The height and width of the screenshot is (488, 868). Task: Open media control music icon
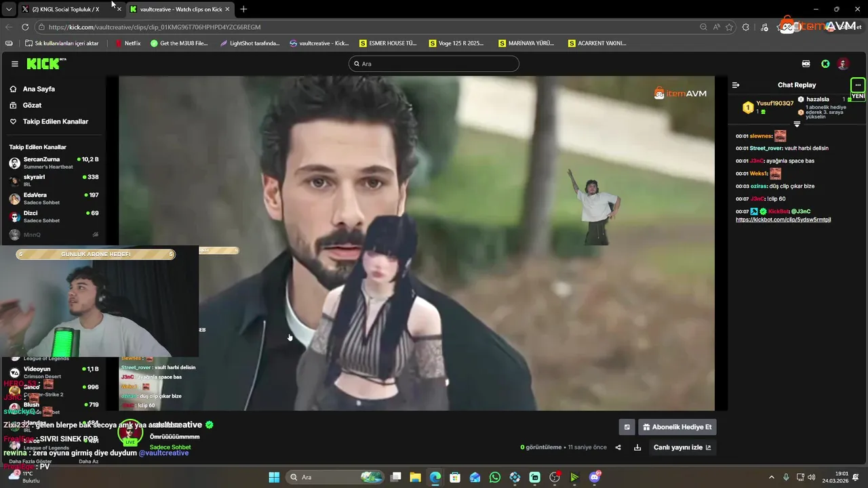764,27
